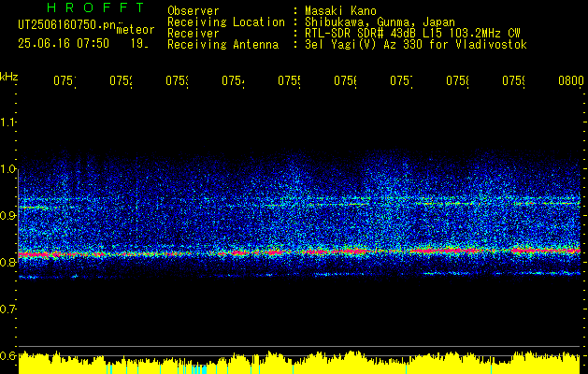Select 3el Yagi(V) Az 330 for Vladivostok
The width and height of the screenshot is (588, 374).
click(416, 45)
